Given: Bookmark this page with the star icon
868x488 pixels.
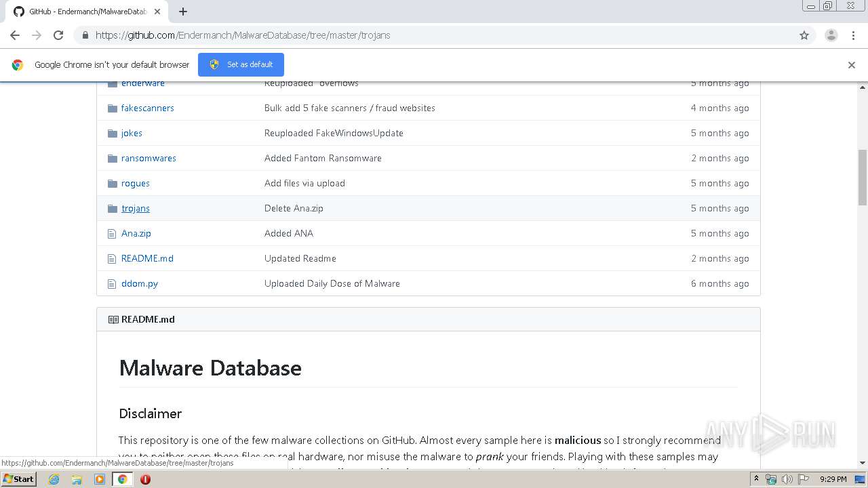Looking at the screenshot, I should (804, 35).
